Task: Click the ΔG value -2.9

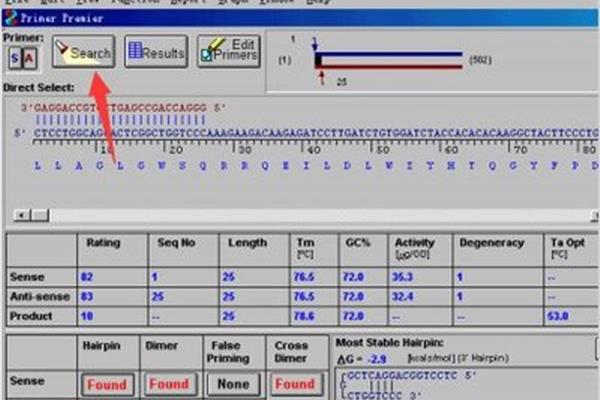Action: tap(377, 359)
